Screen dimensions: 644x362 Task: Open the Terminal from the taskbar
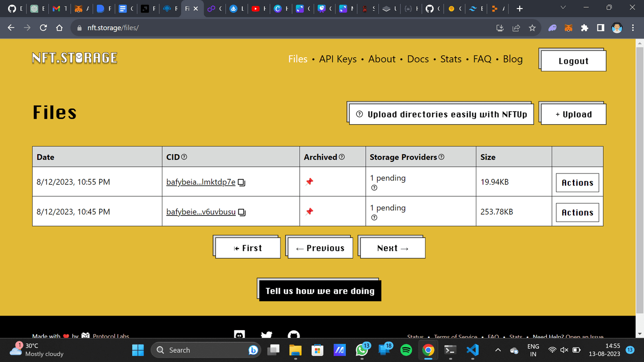tap(450, 350)
